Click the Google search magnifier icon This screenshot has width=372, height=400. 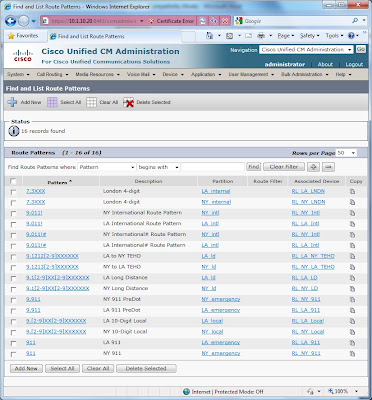(x=355, y=21)
